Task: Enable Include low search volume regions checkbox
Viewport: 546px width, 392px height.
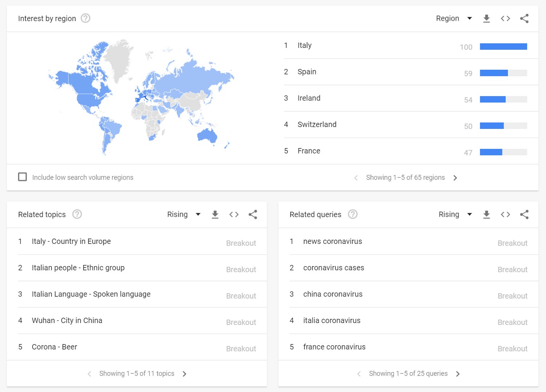Action: tap(23, 177)
